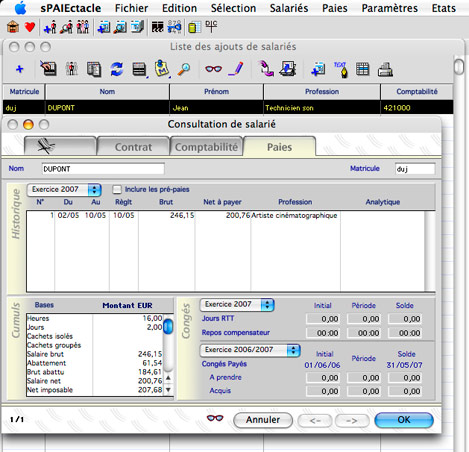Click the calculator spreadsheet icon
Screen dimensions: 469x452
pyautogui.click(x=195, y=27)
